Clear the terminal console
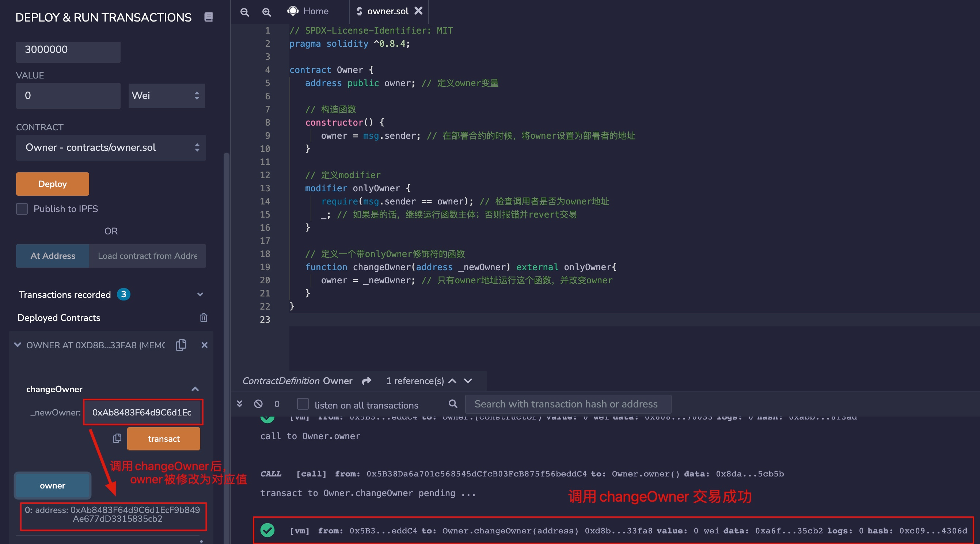The height and width of the screenshot is (544, 980). [258, 404]
